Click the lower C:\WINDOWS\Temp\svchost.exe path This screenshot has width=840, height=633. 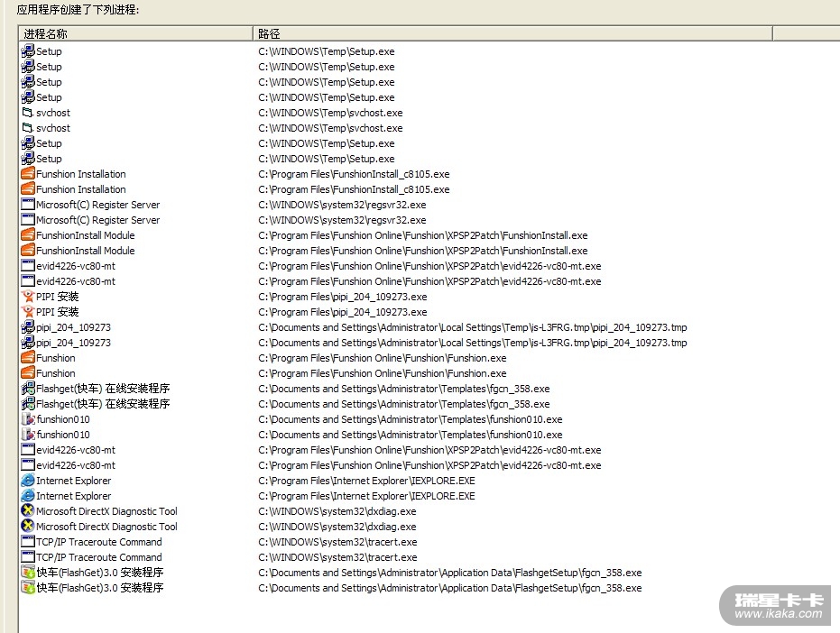330,129
